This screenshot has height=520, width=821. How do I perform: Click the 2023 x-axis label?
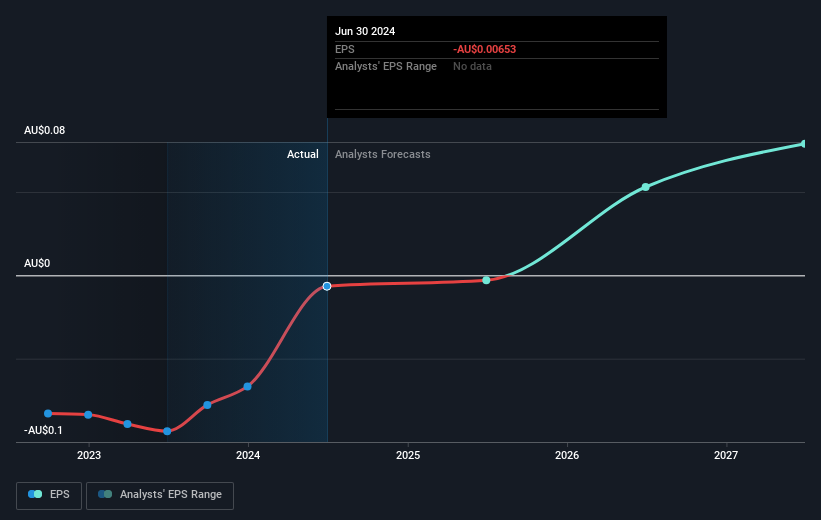[88, 455]
